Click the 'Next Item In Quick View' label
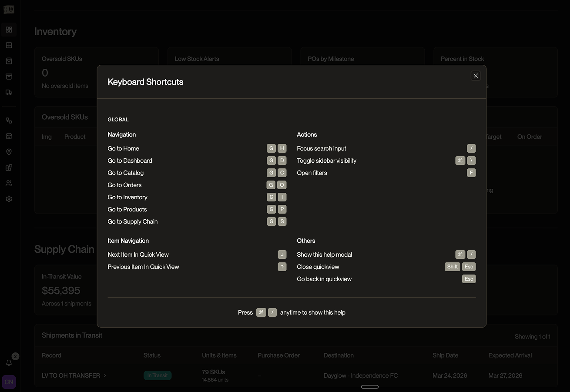570x392 pixels. (138, 255)
